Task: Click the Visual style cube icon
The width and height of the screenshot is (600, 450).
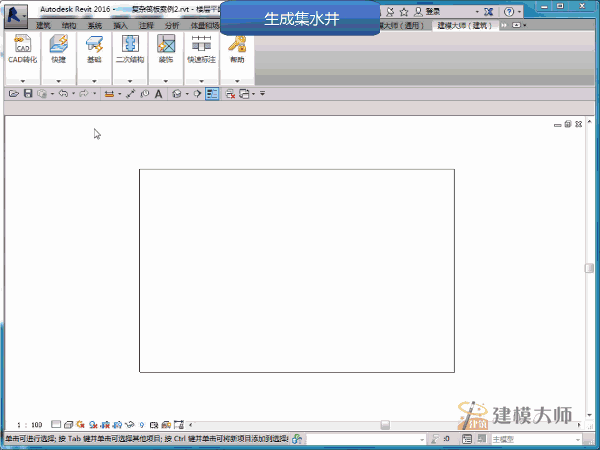Action: click(x=68, y=424)
